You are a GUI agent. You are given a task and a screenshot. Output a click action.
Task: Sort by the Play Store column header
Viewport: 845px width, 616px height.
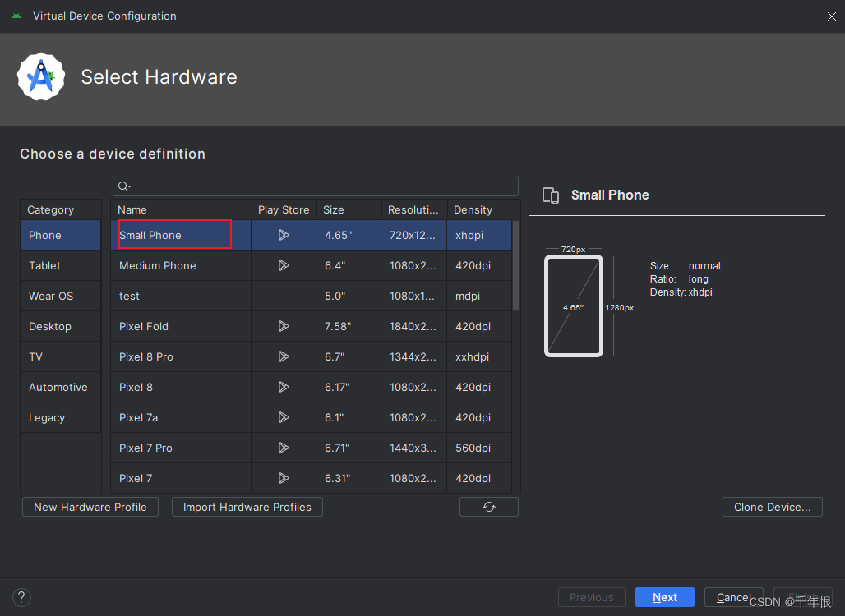pyautogui.click(x=284, y=209)
